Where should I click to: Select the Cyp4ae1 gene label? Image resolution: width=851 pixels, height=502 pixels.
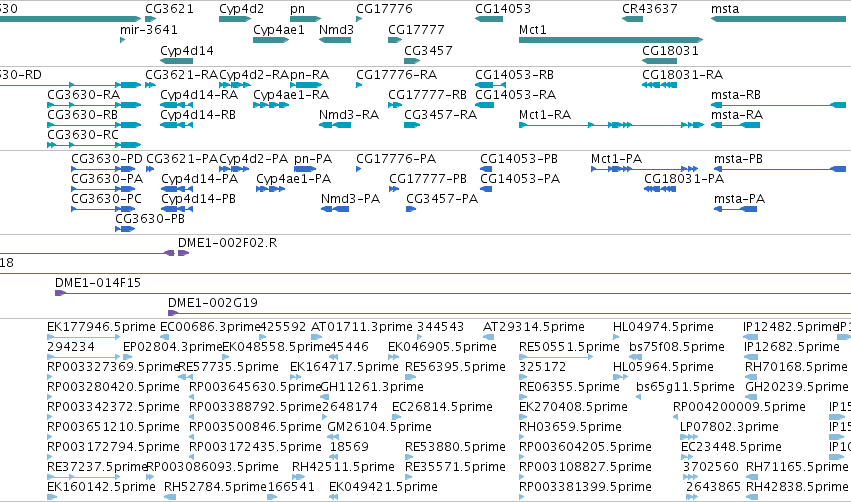click(x=279, y=30)
